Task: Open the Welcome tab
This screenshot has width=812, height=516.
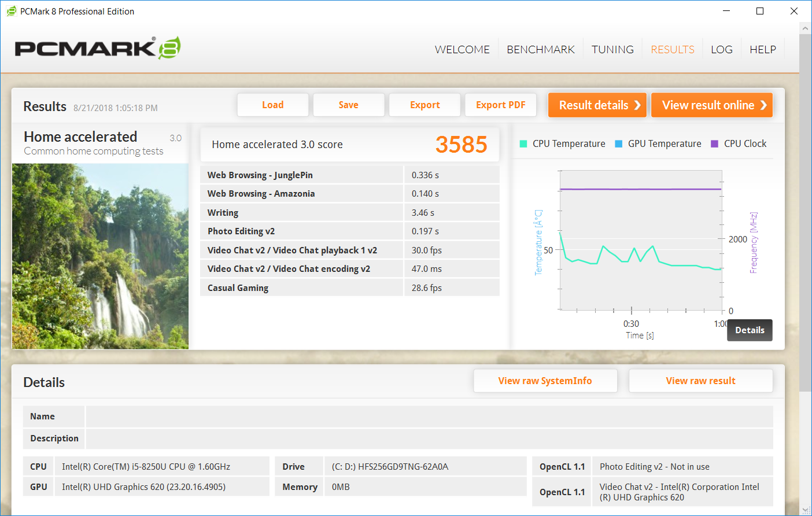Action: coord(462,50)
